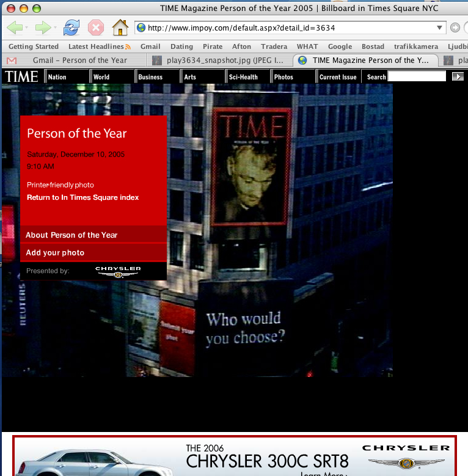This screenshot has height=476, width=468.
Task: Submit search with the arrow button
Action: pos(458,76)
